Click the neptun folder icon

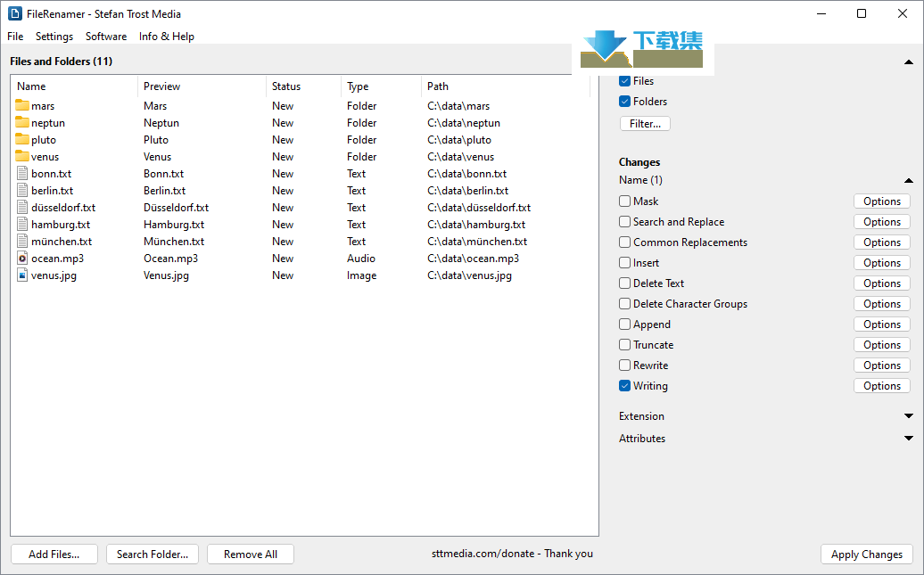point(22,122)
